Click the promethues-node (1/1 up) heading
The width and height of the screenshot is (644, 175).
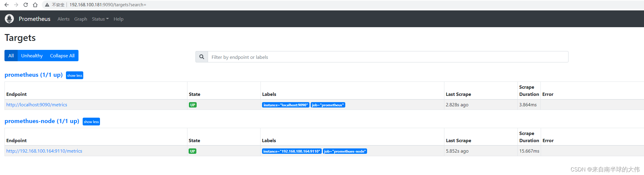(42, 121)
